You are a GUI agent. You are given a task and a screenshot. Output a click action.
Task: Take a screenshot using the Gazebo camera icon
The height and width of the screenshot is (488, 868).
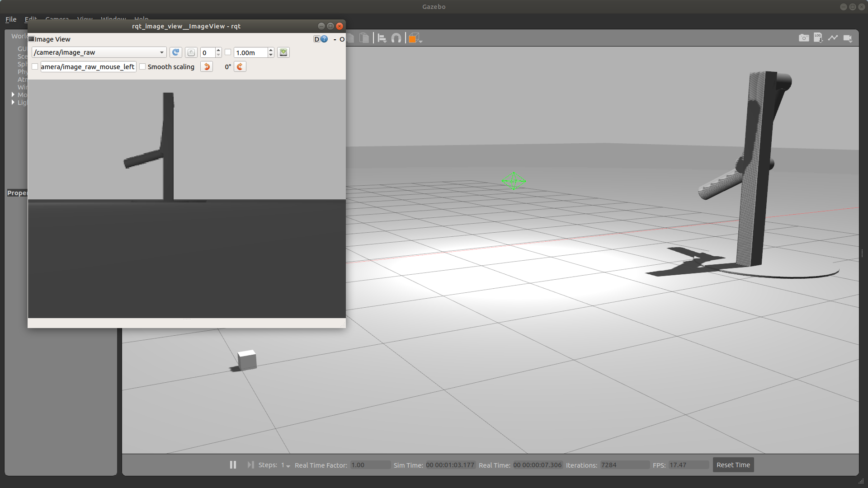click(x=804, y=38)
